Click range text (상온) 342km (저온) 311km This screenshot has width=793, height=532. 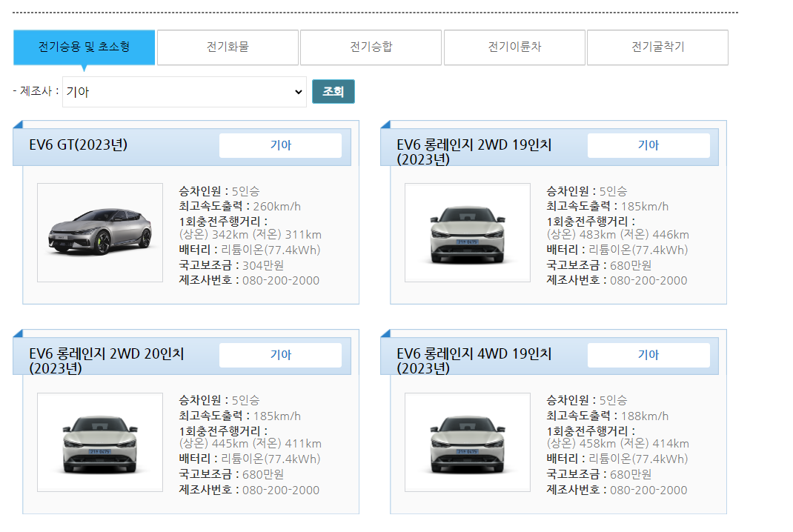(x=250, y=235)
